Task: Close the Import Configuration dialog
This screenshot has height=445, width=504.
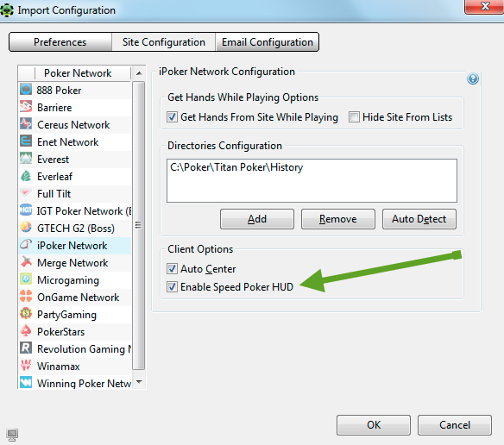Action: coord(485,6)
